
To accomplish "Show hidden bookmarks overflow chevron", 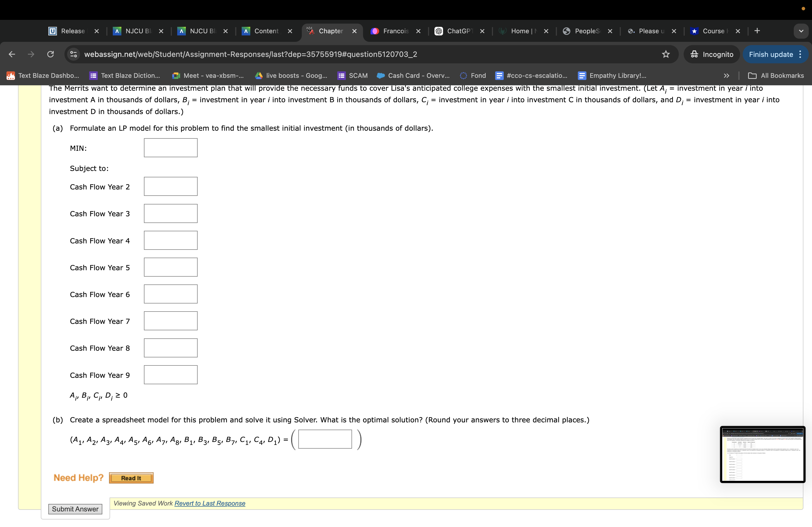I will (726, 76).
